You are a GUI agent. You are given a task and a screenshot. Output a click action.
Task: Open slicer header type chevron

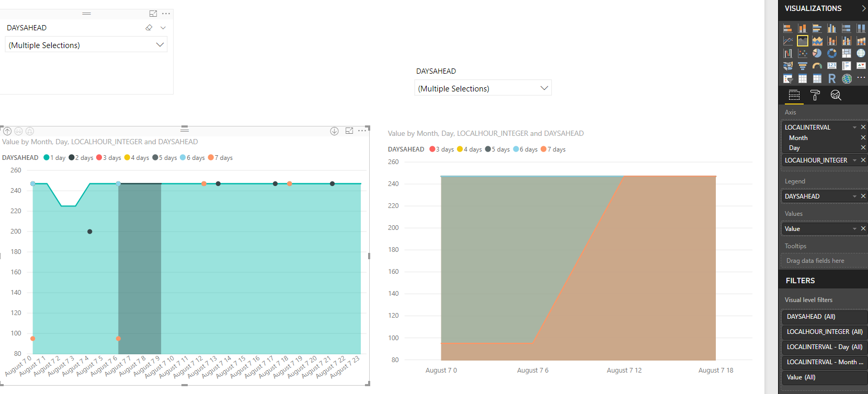pyautogui.click(x=163, y=28)
